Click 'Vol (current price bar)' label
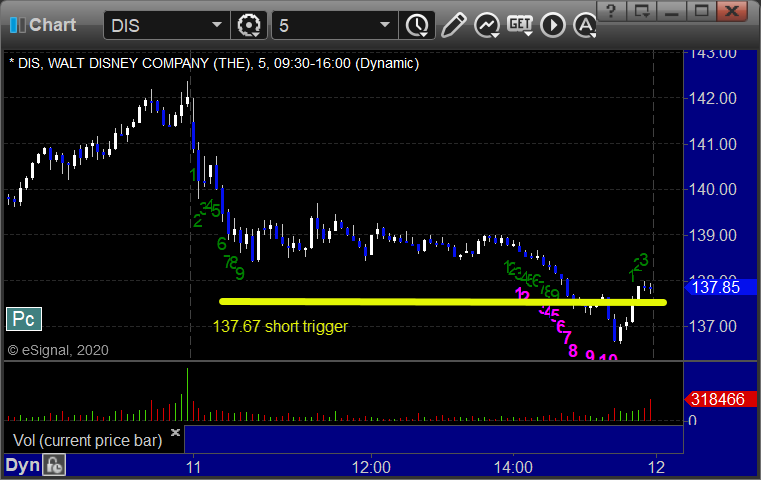This screenshot has width=761, height=480. point(87,441)
